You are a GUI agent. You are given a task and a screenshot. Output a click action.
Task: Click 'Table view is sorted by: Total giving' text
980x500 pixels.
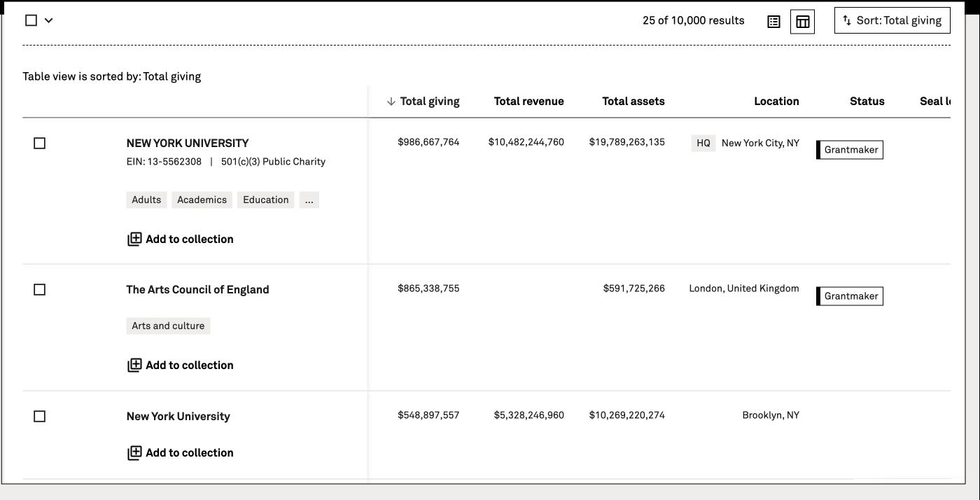(x=112, y=77)
